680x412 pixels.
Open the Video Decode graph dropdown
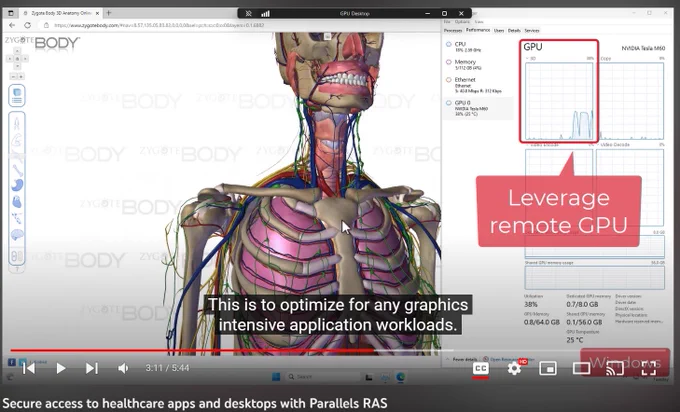point(613,144)
